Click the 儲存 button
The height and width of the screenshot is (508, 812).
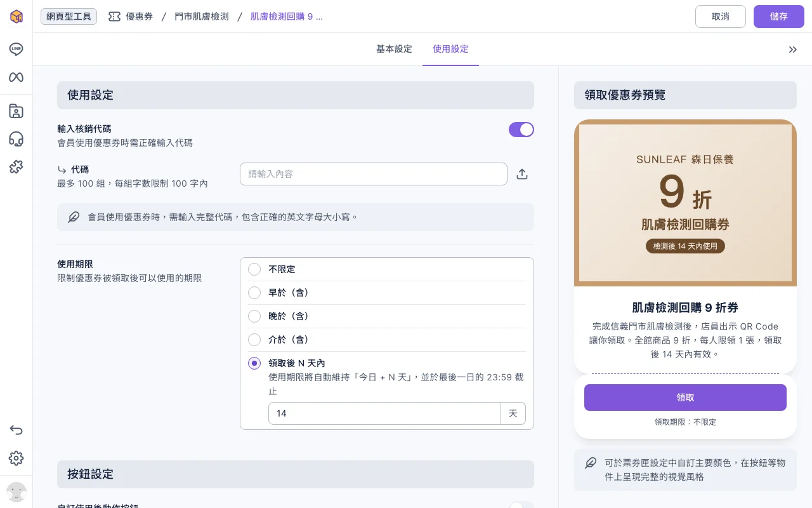[779, 17]
